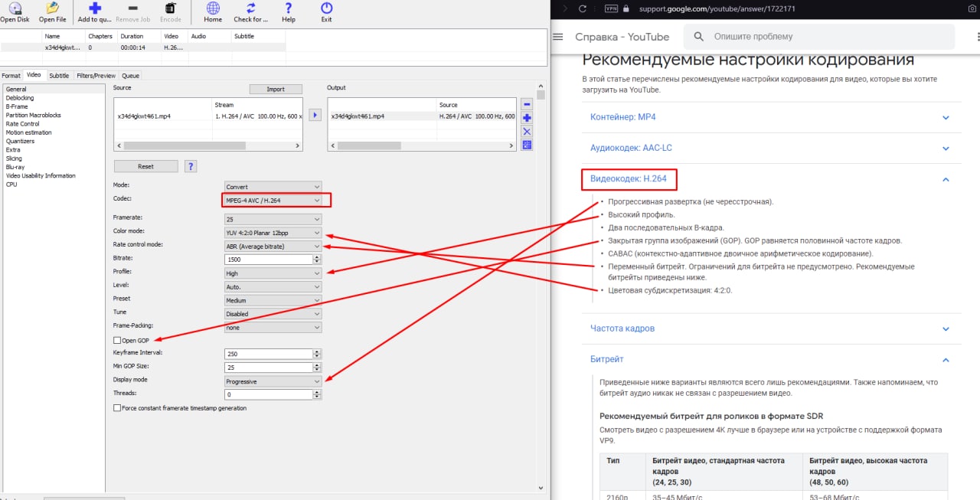Click the Remove Job toolbar icon

(x=132, y=8)
